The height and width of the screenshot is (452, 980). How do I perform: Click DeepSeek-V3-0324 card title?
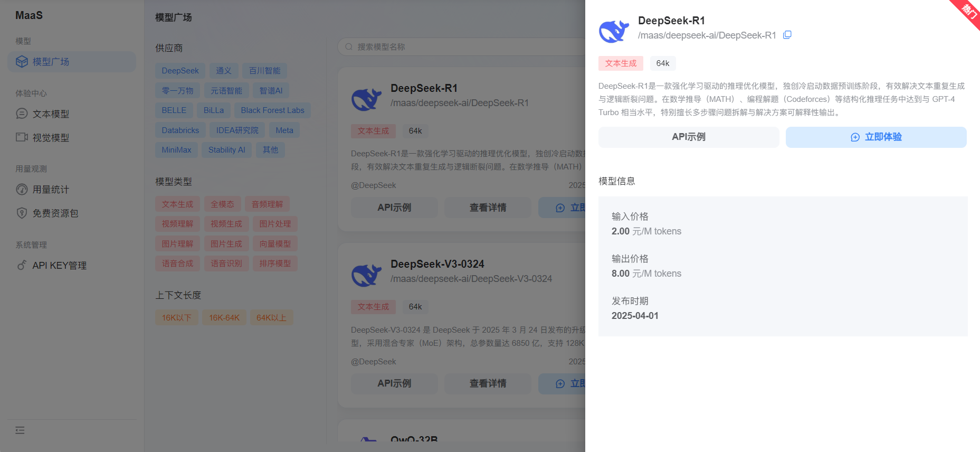coord(437,264)
